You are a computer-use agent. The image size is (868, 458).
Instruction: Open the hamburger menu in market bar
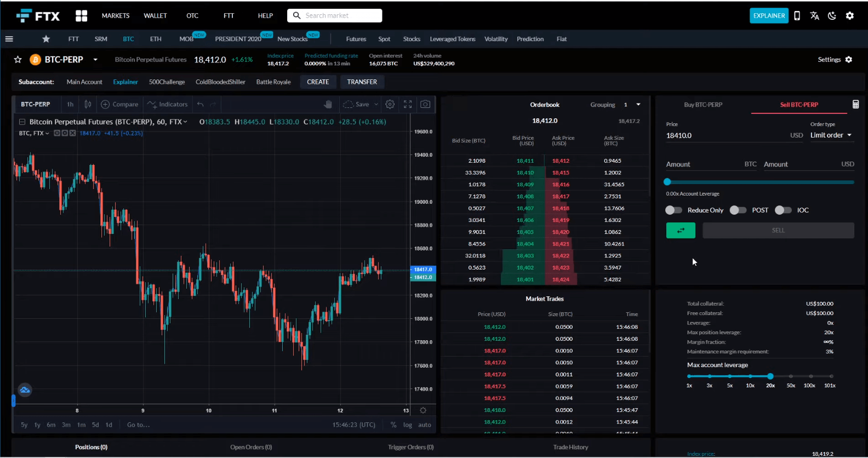(x=9, y=39)
